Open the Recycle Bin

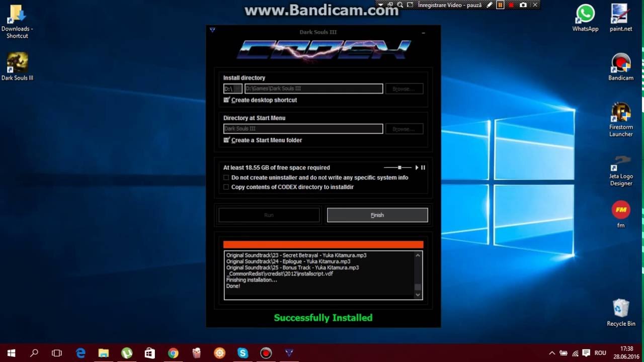click(621, 313)
